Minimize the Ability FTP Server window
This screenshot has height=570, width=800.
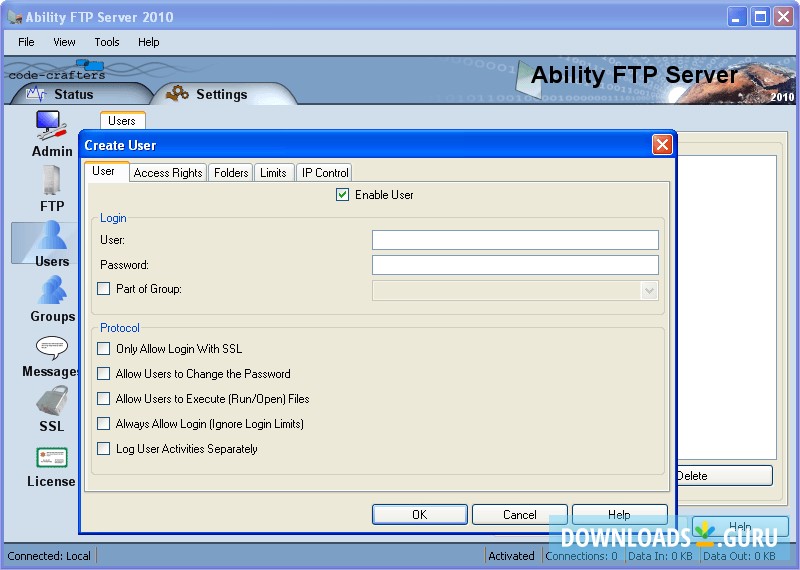point(736,17)
